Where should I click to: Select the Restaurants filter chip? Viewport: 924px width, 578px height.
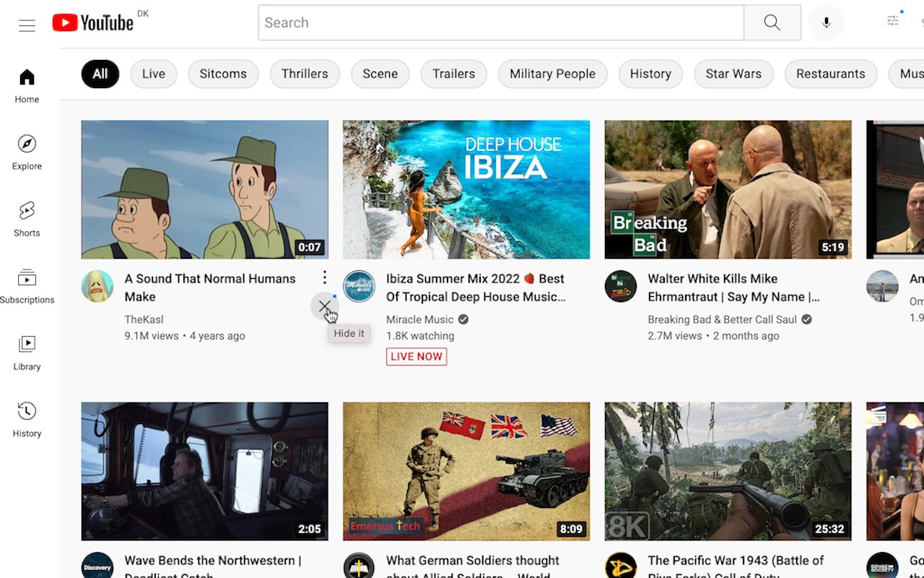(x=831, y=74)
